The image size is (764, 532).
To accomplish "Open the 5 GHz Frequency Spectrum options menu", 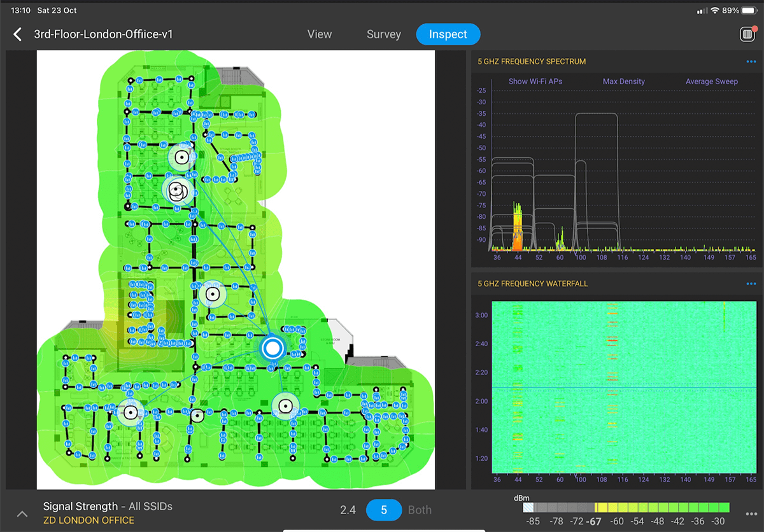I will pos(751,62).
